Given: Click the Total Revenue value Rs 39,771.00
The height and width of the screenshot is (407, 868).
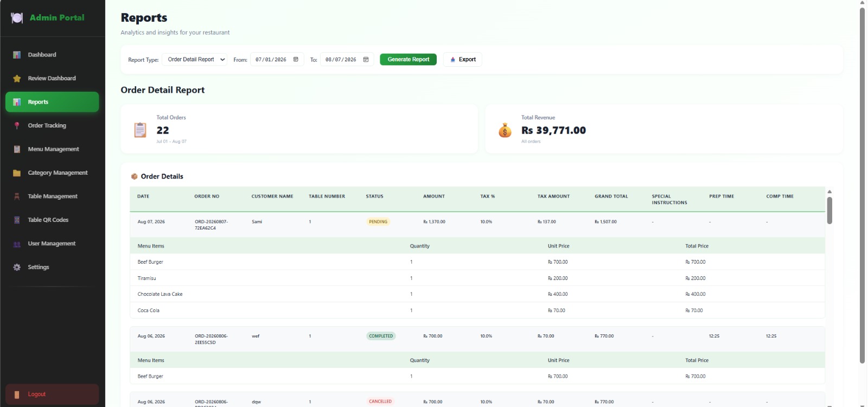Looking at the screenshot, I should [553, 130].
